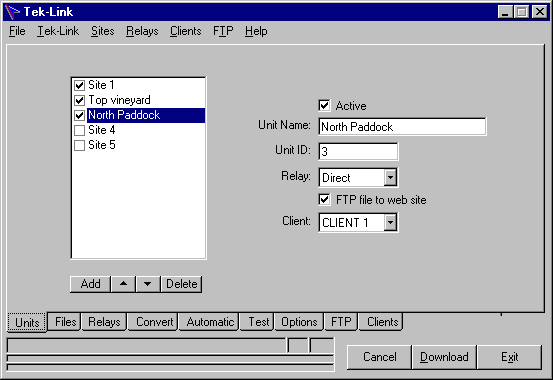Switch to the Convert tab
553x380 pixels.
click(154, 322)
